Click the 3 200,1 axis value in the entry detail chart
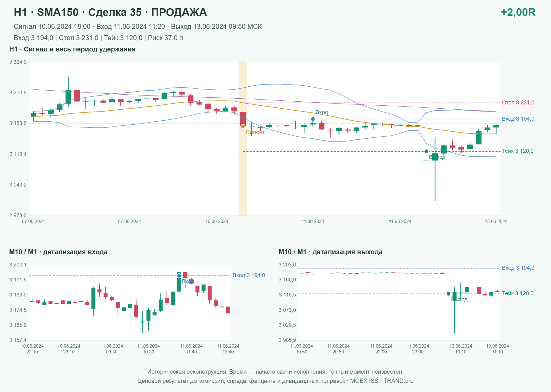This screenshot has width=551, height=392. [18, 265]
